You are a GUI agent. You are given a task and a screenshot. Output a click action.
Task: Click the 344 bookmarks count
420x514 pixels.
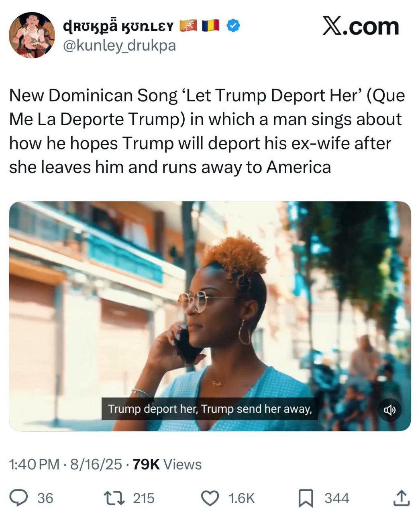point(336,498)
